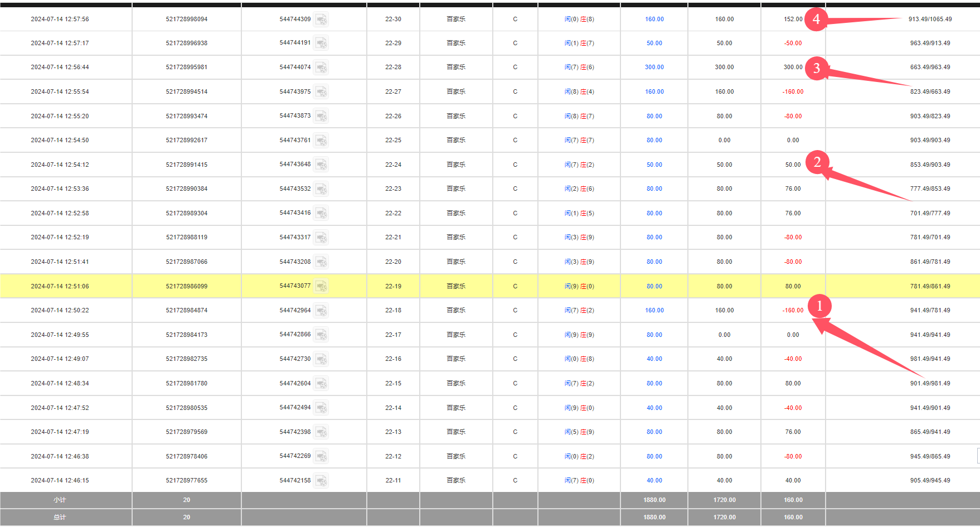Select the timestamp 2024-07-14 12:46:15 cell
This screenshot has width=980, height=531.
pos(60,480)
